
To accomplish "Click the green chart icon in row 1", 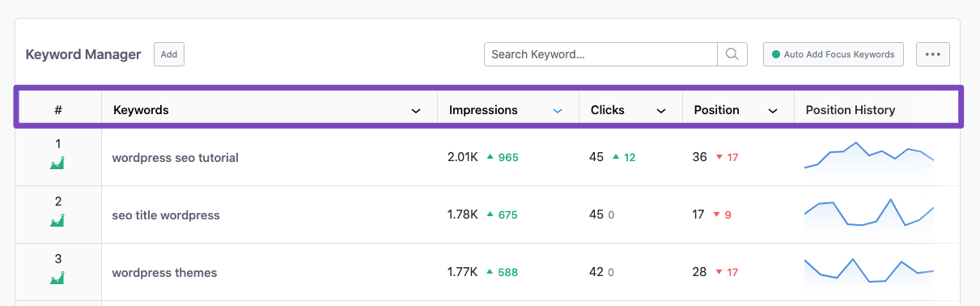I will [x=57, y=163].
